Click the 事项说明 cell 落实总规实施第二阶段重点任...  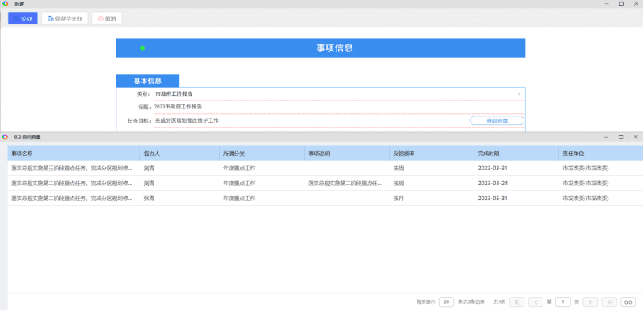pyautogui.click(x=345, y=183)
